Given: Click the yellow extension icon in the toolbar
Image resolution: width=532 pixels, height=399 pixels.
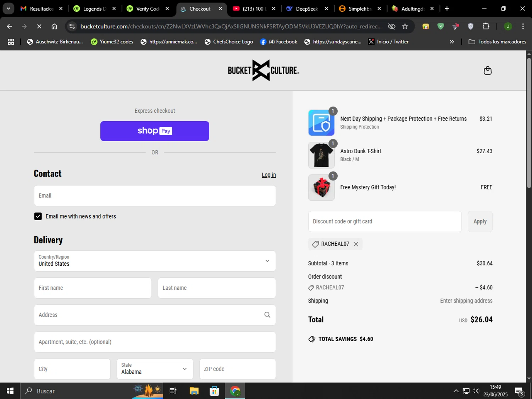Looking at the screenshot, I should [426, 26].
